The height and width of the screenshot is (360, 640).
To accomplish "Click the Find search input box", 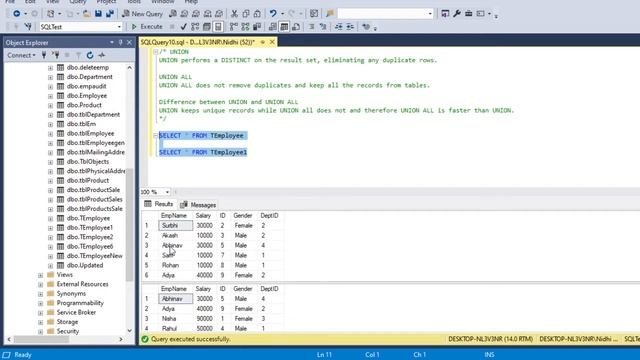I will (x=382, y=14).
